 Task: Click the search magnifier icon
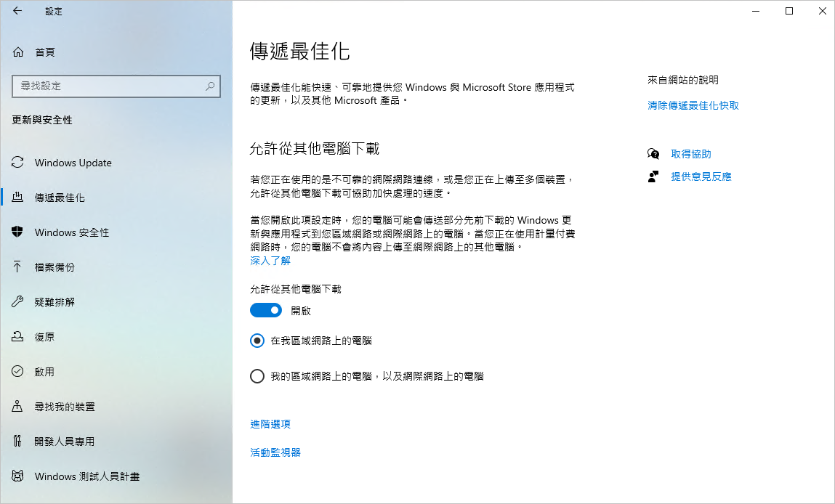pyautogui.click(x=210, y=86)
